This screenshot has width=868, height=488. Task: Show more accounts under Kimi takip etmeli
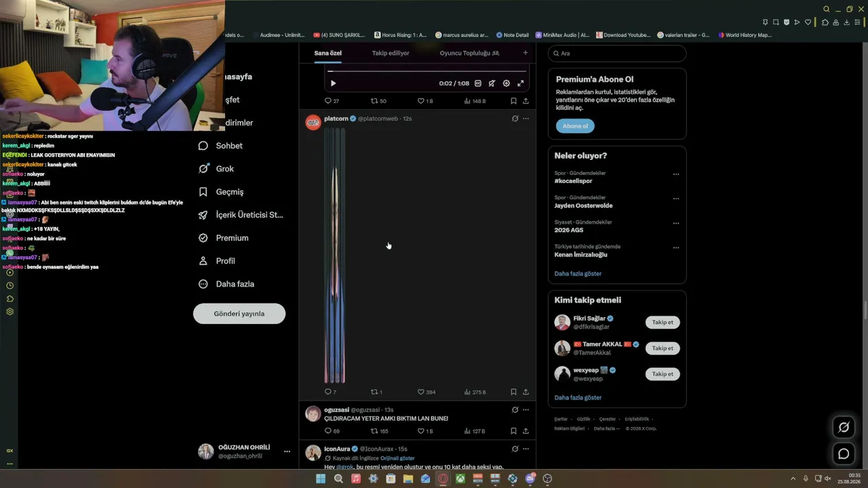(x=578, y=398)
